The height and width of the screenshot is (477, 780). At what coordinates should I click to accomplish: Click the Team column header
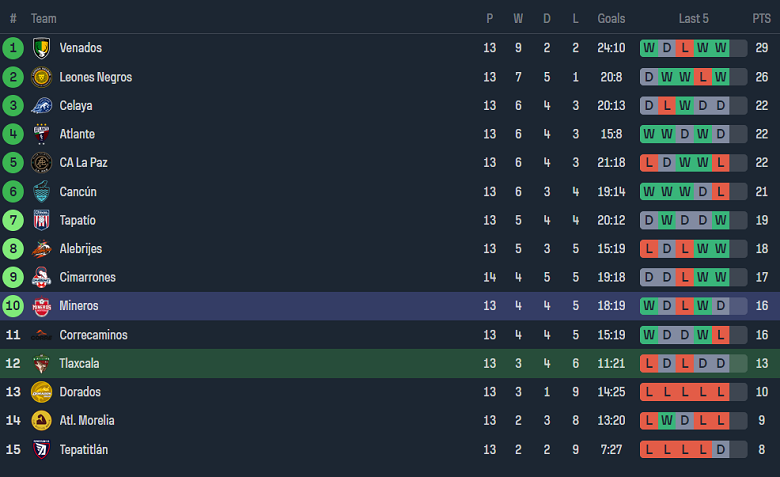click(43, 18)
